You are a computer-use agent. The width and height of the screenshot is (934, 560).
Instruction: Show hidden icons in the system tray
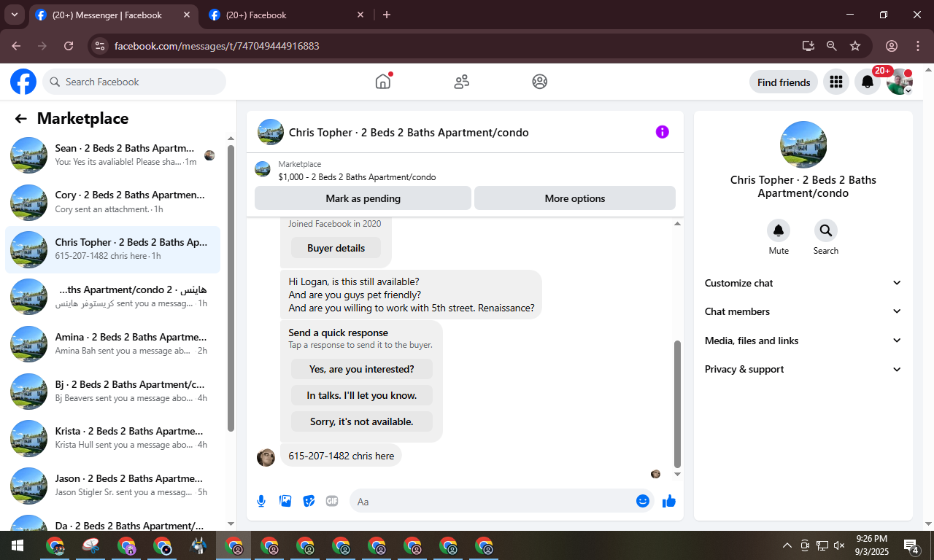click(x=787, y=545)
